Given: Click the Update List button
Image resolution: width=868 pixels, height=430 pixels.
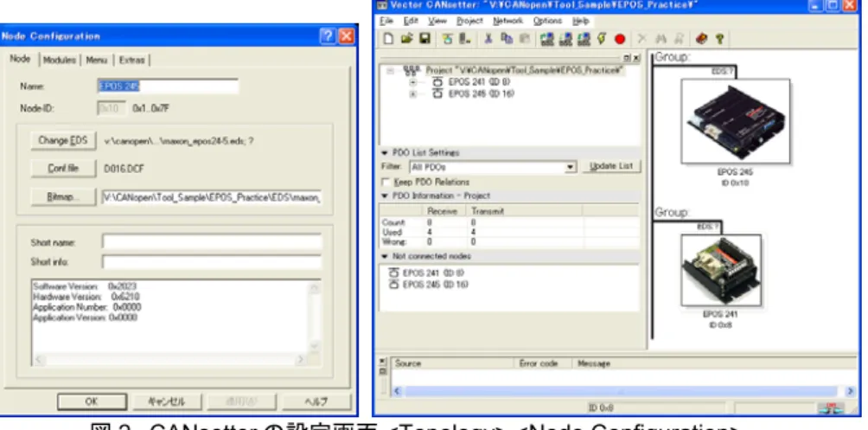Looking at the screenshot, I should [x=611, y=166].
